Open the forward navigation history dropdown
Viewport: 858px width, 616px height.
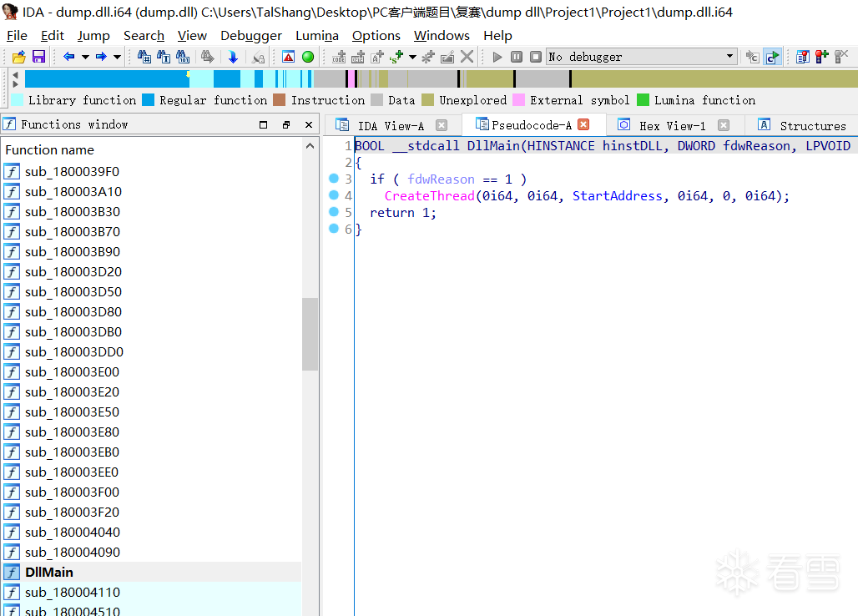point(117,57)
